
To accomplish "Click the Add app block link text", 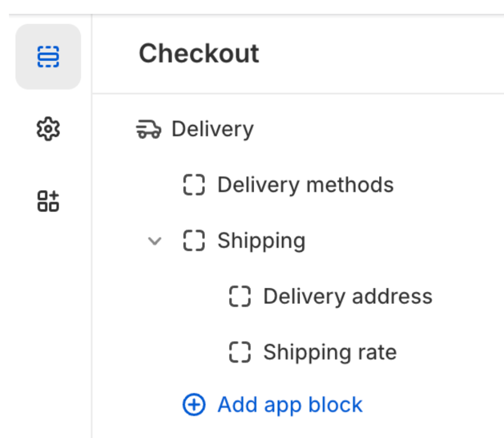I will click(290, 405).
